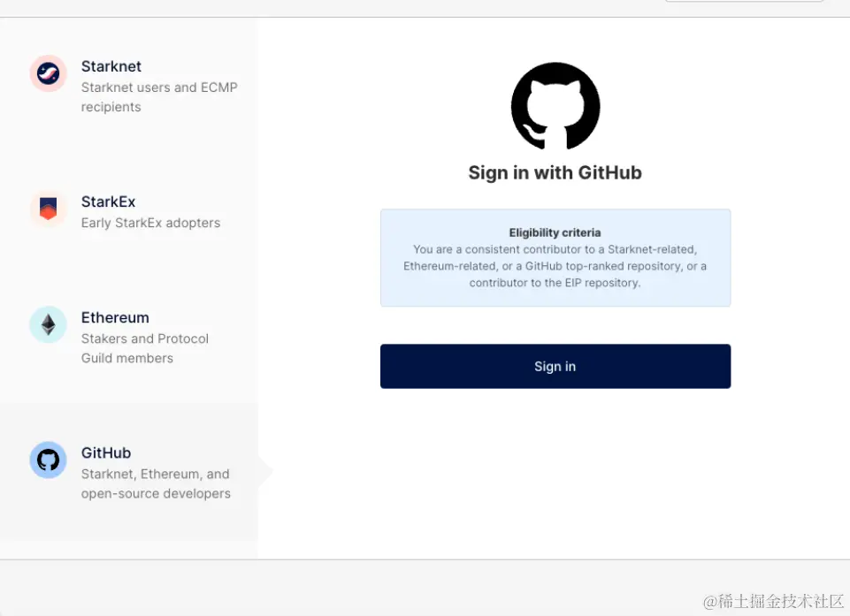Click 'Starknet, Ethereum, and open-source developers' text
Screen dimensions: 850x616
[156, 483]
